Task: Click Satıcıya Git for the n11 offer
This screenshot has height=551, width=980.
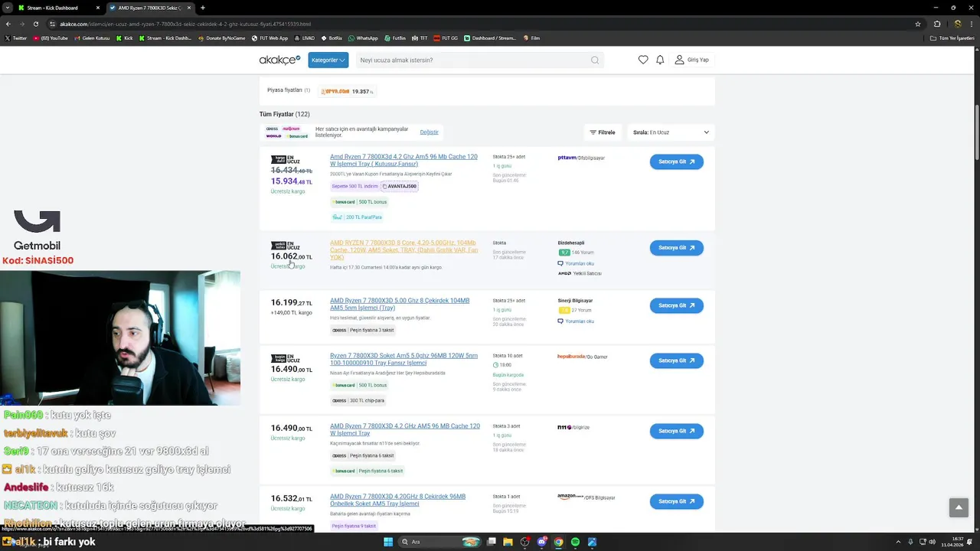Action: tap(677, 431)
